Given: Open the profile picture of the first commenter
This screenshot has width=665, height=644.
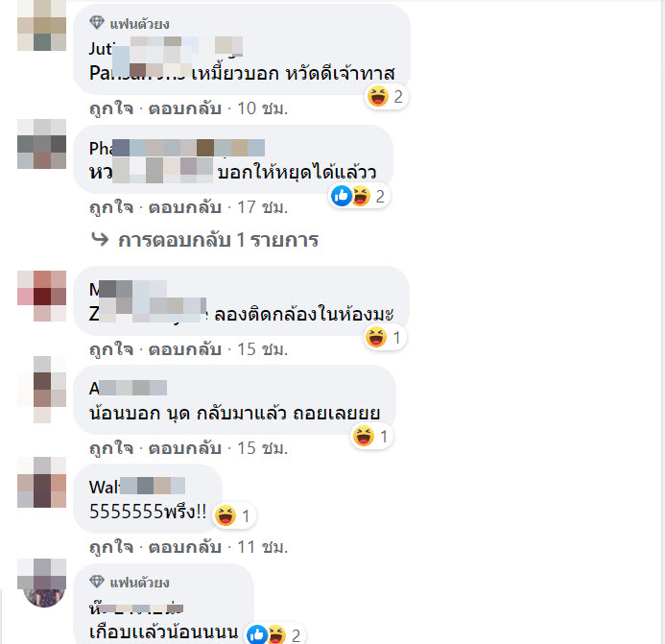Looking at the screenshot, I should (x=41, y=26).
